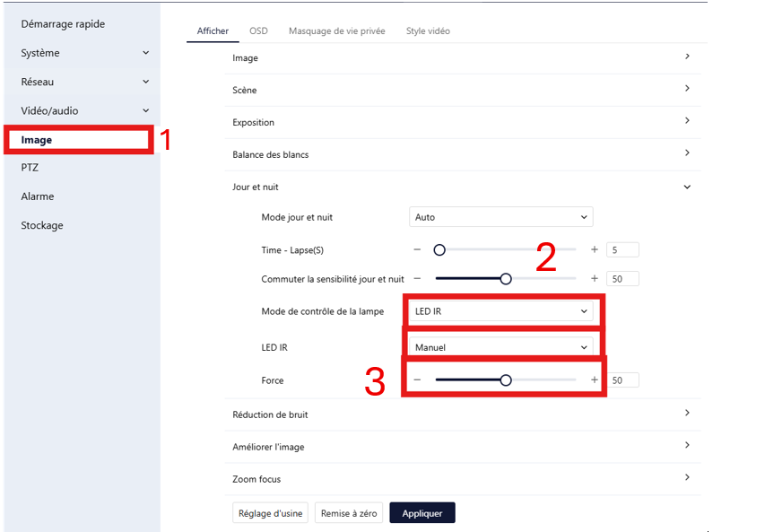Screen dimensions: 765x532
Task: Open Masquage de vie privée tab
Action: [x=336, y=31]
